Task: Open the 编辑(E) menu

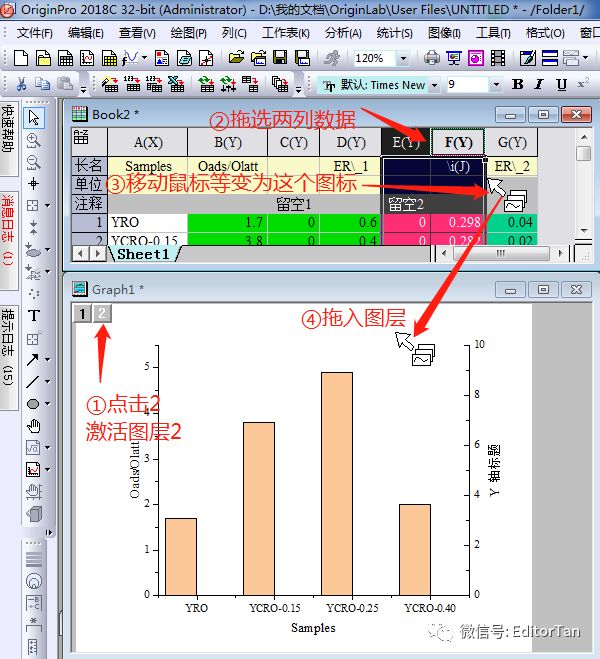Action: click(x=86, y=33)
